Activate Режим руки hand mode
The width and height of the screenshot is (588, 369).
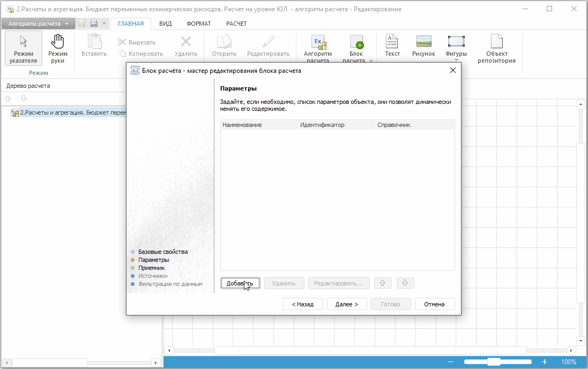click(57, 48)
